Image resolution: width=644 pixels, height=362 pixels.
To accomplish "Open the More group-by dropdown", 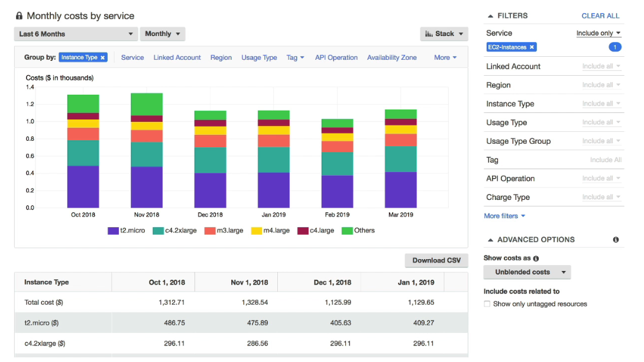I will (x=445, y=57).
